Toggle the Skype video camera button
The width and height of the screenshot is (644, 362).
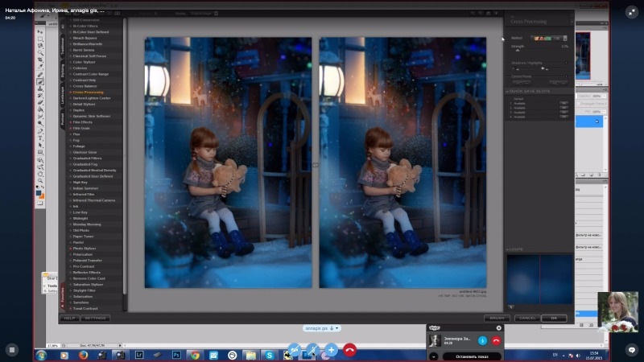point(294,350)
